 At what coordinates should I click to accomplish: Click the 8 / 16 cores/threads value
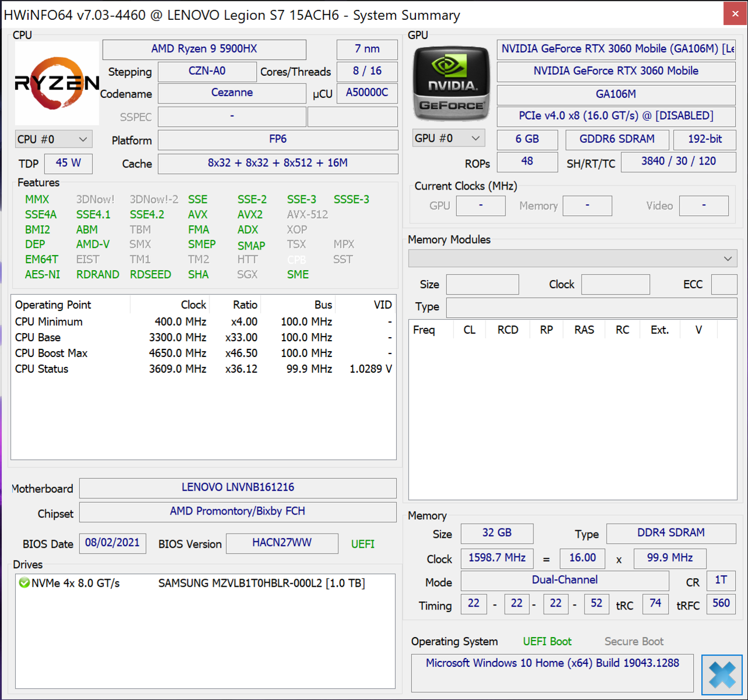(367, 71)
